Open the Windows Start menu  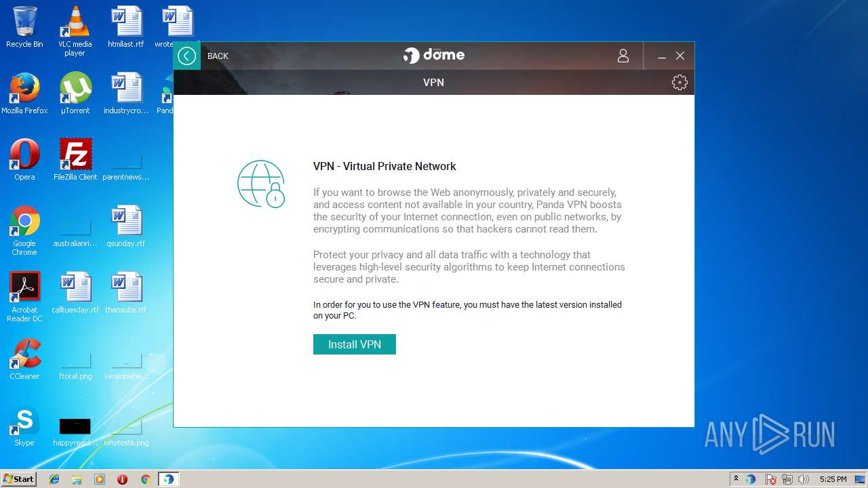click(x=19, y=479)
